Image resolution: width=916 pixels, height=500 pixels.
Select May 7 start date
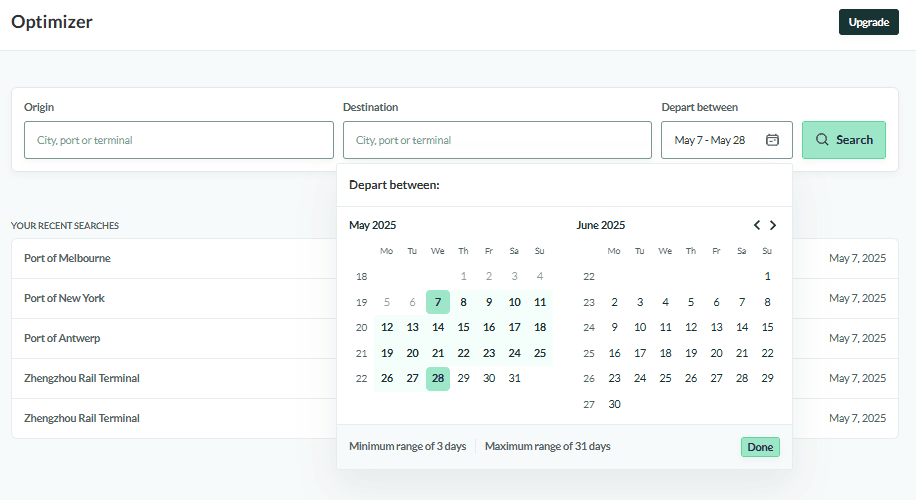pyautogui.click(x=438, y=302)
